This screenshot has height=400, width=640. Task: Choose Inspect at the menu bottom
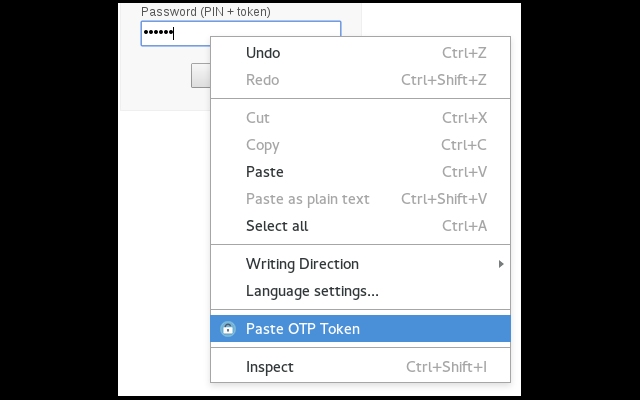coord(360,367)
